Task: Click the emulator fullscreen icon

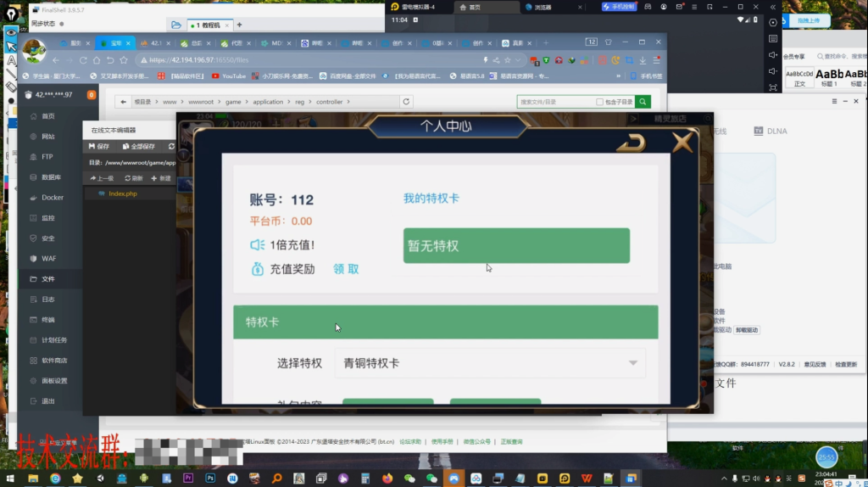Action: pyautogui.click(x=773, y=87)
